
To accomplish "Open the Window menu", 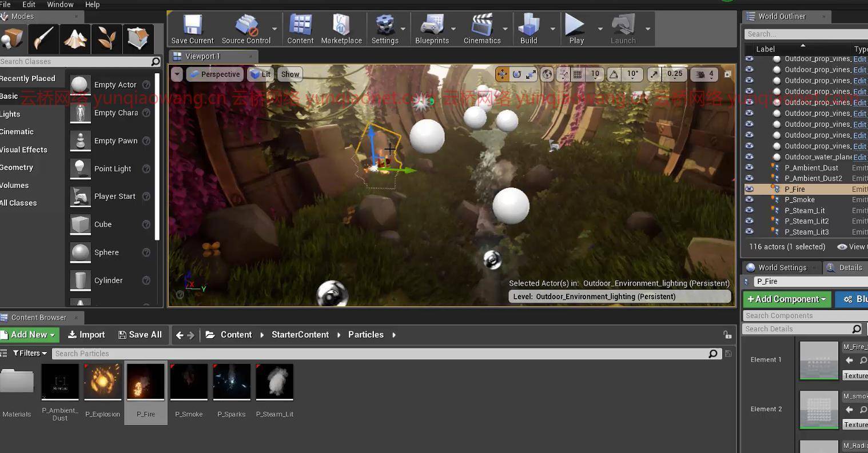I will [x=60, y=5].
